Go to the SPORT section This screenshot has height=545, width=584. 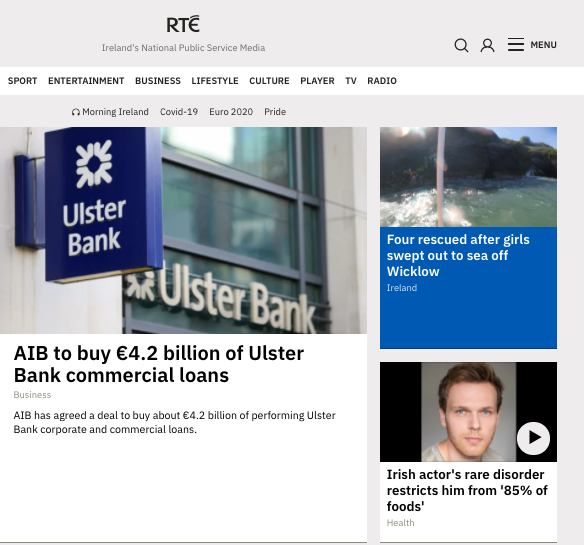(x=22, y=81)
